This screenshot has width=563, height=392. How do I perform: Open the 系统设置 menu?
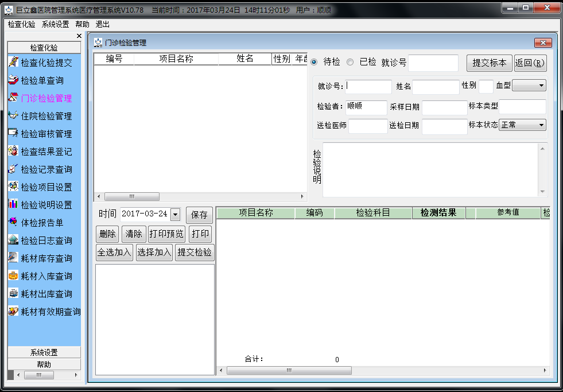(55, 24)
